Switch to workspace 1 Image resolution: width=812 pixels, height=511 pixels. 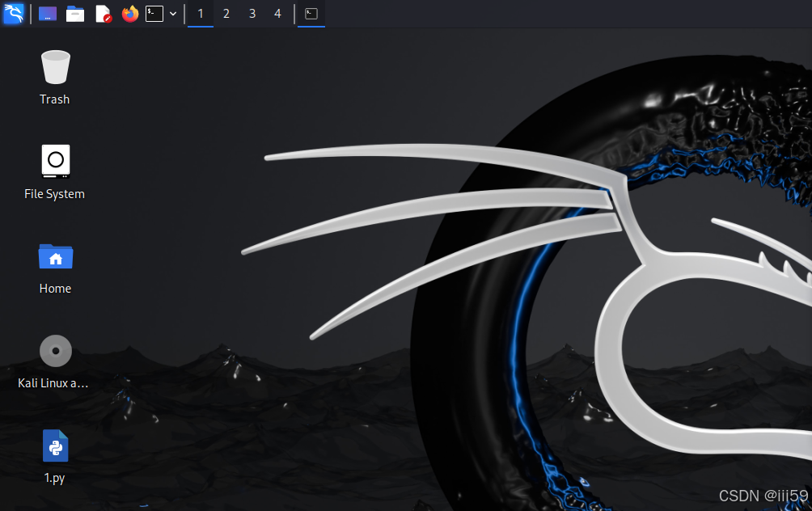[x=201, y=14]
